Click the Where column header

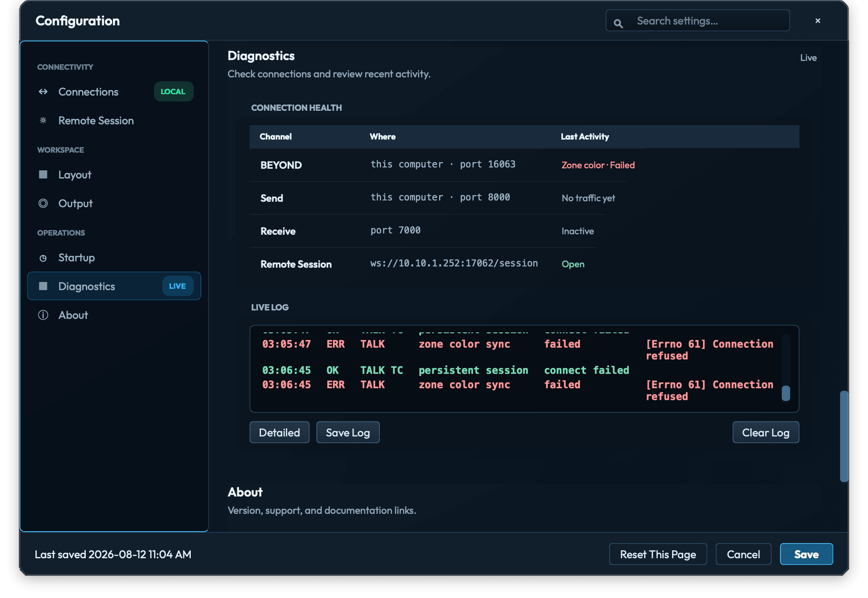pyautogui.click(x=382, y=137)
